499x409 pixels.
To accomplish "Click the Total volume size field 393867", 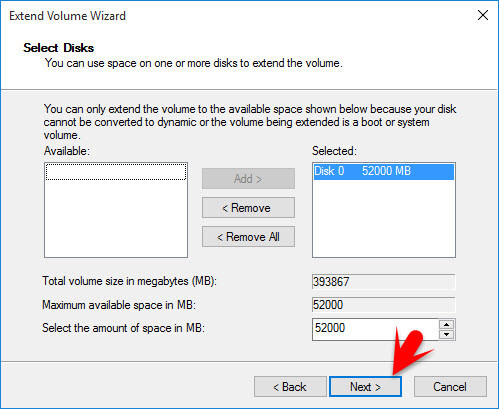I will [x=384, y=282].
